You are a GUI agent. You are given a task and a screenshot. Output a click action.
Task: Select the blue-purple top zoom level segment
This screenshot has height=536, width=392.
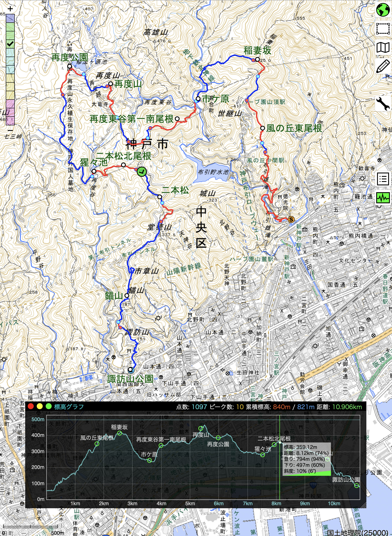click(x=10, y=18)
